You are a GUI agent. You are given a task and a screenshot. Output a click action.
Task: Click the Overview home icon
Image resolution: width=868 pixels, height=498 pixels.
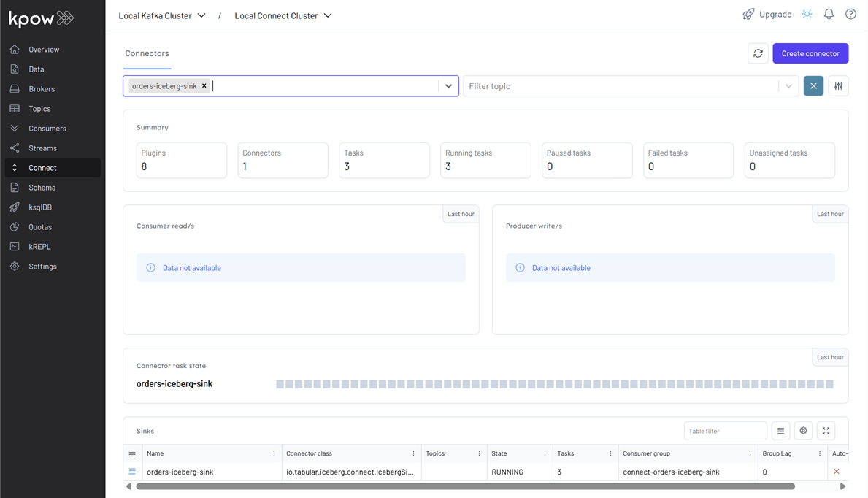pyautogui.click(x=15, y=50)
